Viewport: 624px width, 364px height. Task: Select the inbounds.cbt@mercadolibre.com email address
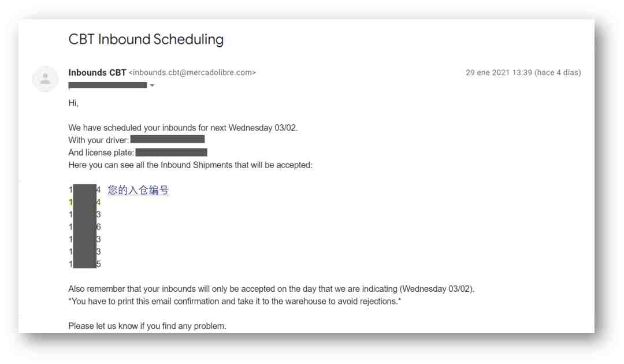click(192, 73)
